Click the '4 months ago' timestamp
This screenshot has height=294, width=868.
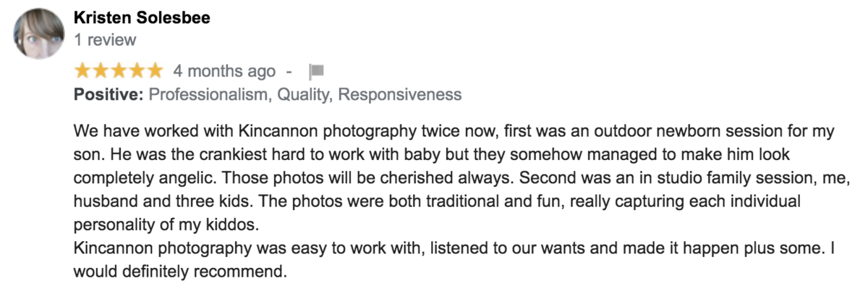224,71
